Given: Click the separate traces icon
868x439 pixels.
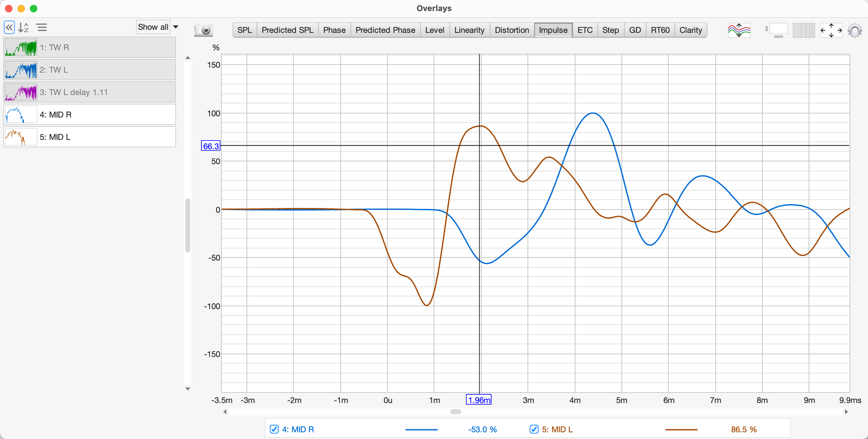Looking at the screenshot, I should (x=739, y=30).
